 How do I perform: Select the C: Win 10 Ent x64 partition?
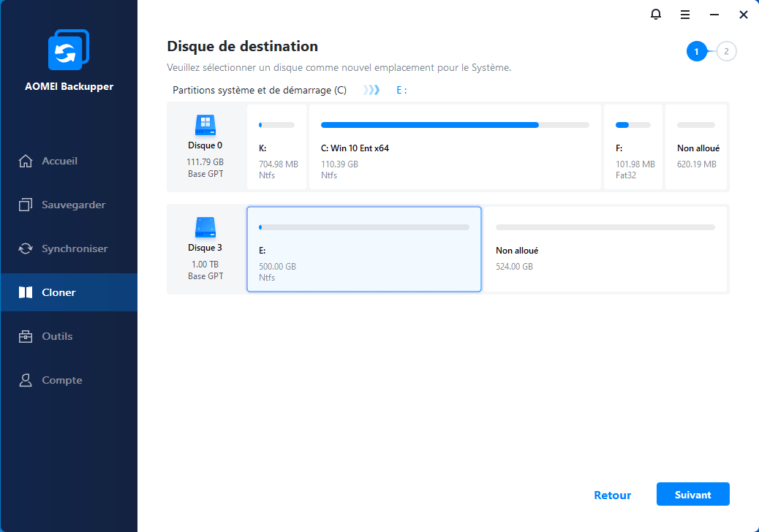coord(455,147)
